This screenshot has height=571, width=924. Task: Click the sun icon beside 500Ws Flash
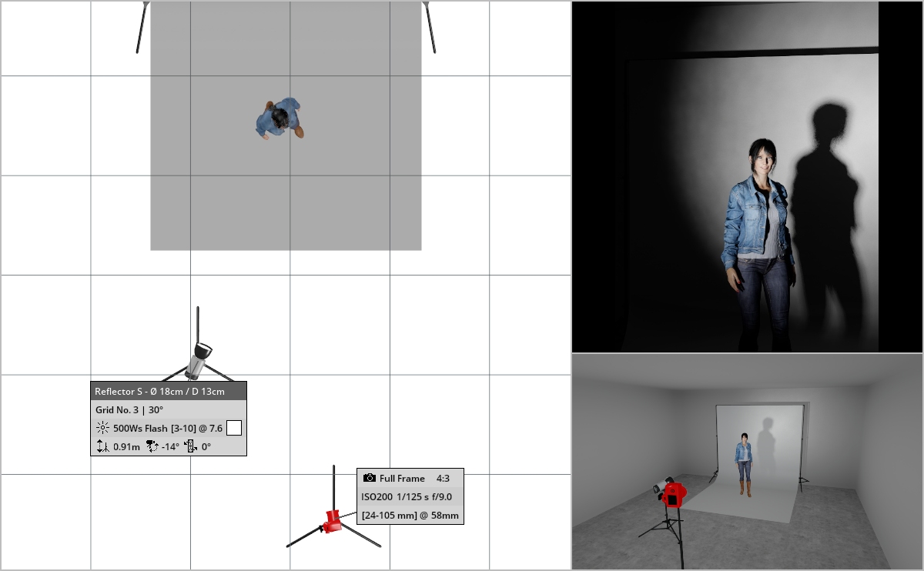[102, 429]
